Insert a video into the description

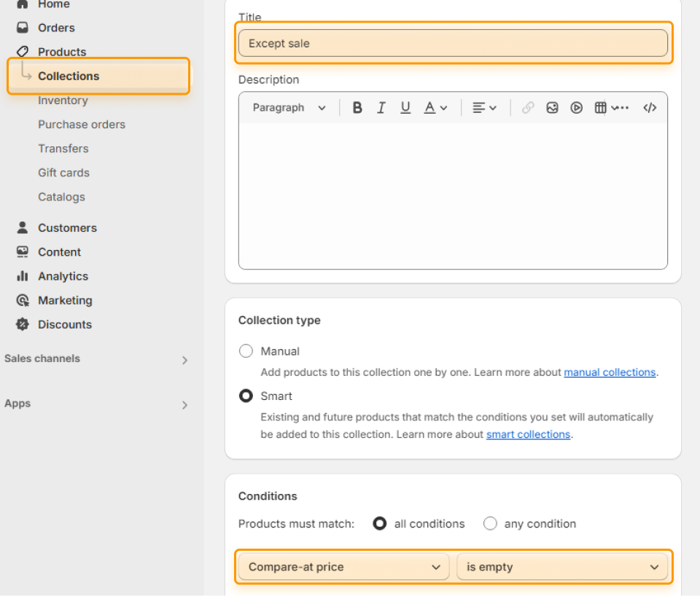[576, 108]
